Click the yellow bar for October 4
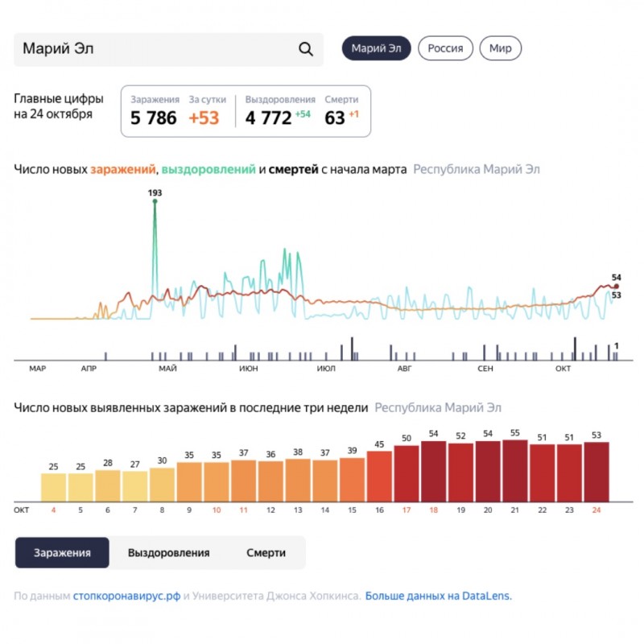Screen dimensions: 644x644 54,486
